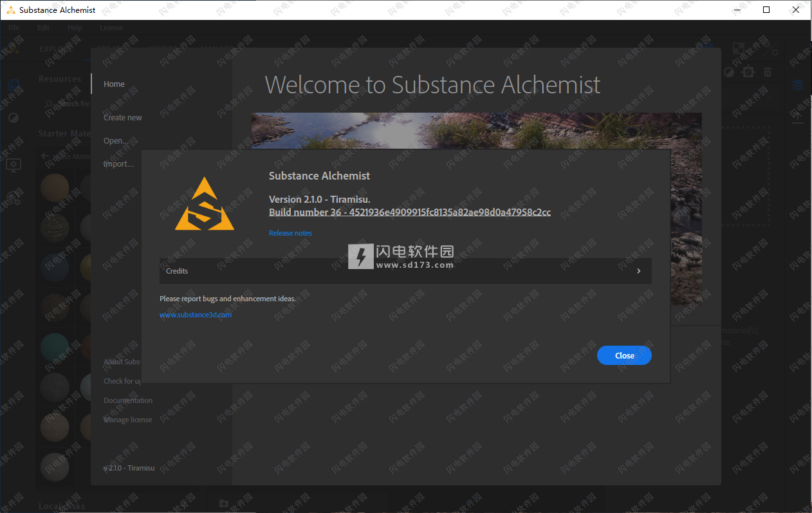Viewport: 812px width, 513px height.
Task: Open the File menu
Action: 14,28
